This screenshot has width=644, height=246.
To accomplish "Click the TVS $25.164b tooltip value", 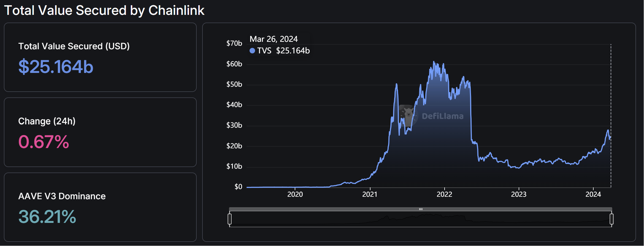I will click(x=293, y=51).
